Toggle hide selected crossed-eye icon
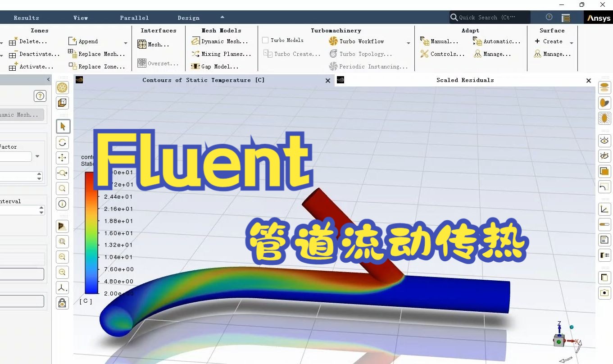 point(604,156)
